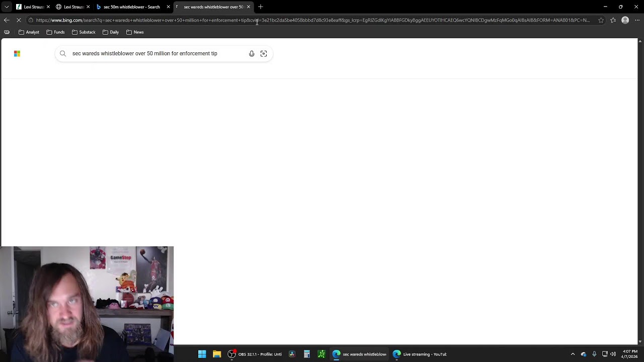Open the Analyst bookmarks folder

point(29,32)
